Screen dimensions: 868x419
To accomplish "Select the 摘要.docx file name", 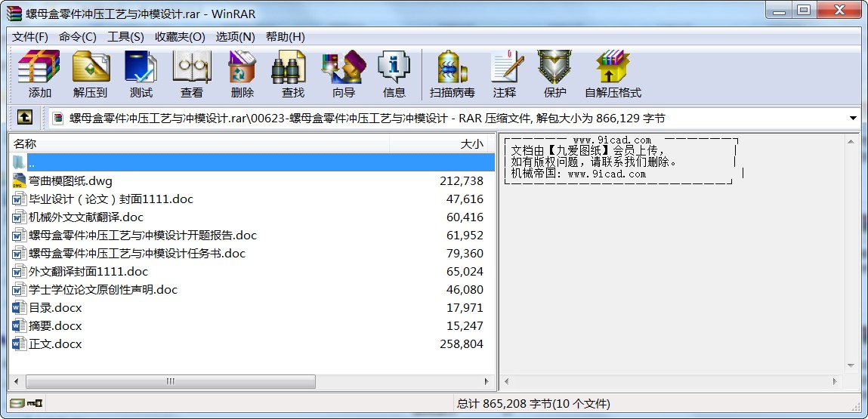I will coord(55,326).
